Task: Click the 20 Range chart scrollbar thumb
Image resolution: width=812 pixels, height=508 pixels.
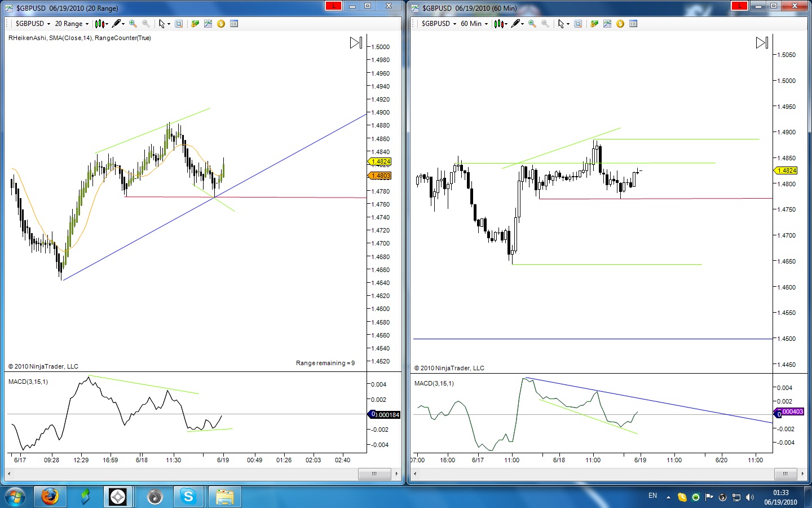Action: 374,474
